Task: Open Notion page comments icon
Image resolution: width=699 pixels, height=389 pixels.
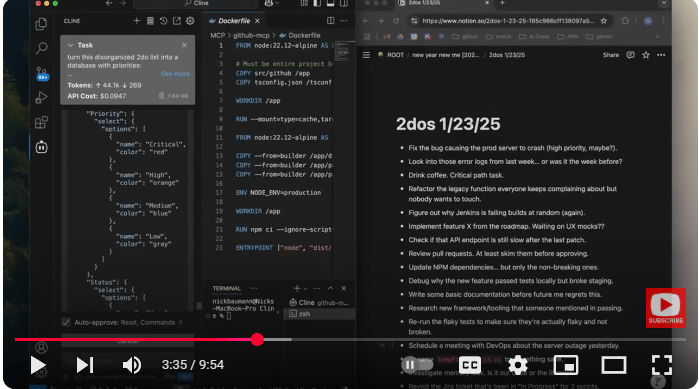Action: click(x=630, y=55)
